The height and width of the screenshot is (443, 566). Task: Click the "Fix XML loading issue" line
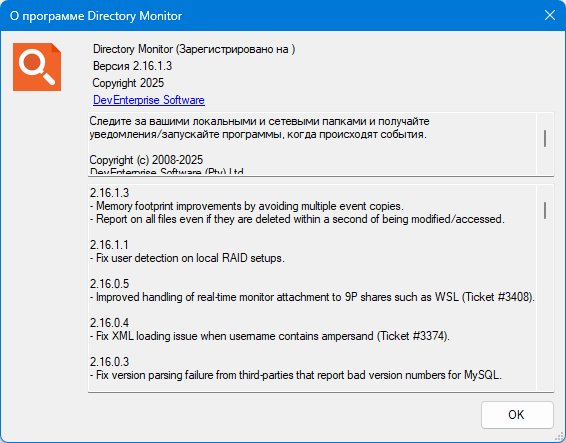click(270, 336)
